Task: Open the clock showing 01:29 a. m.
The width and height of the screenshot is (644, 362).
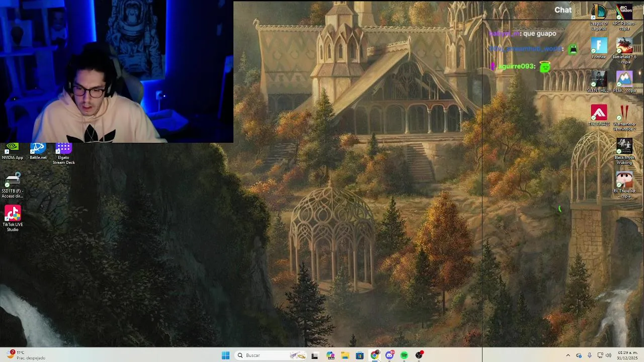Action: pyautogui.click(x=627, y=355)
